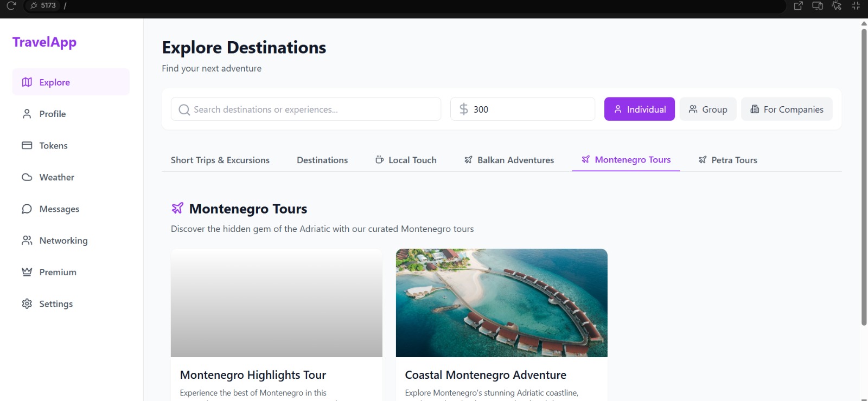This screenshot has height=401, width=868.
Task: Click the TravelApp logo link
Action: coord(44,42)
